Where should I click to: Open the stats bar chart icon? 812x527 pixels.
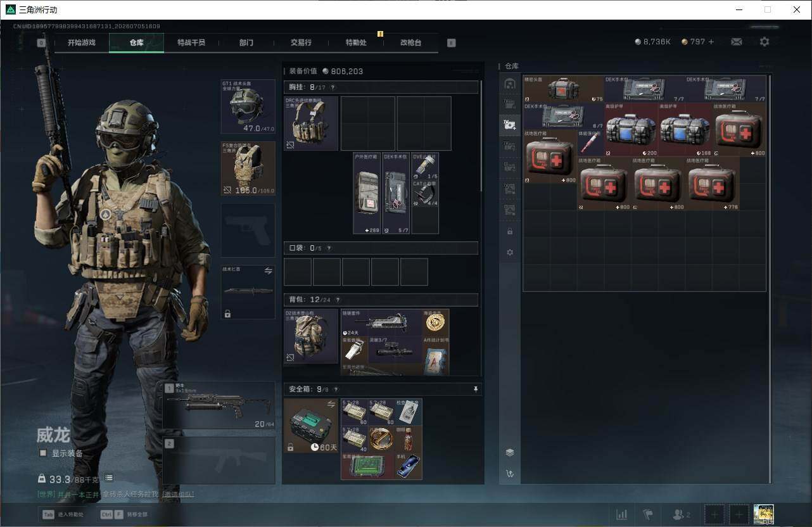pos(622,514)
